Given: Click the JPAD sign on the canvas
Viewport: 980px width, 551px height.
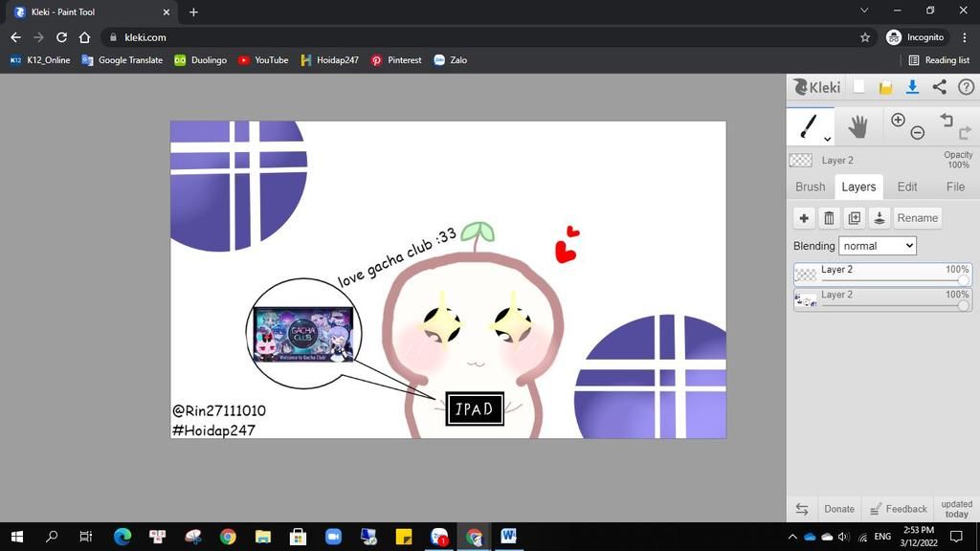Looking at the screenshot, I should coord(475,409).
